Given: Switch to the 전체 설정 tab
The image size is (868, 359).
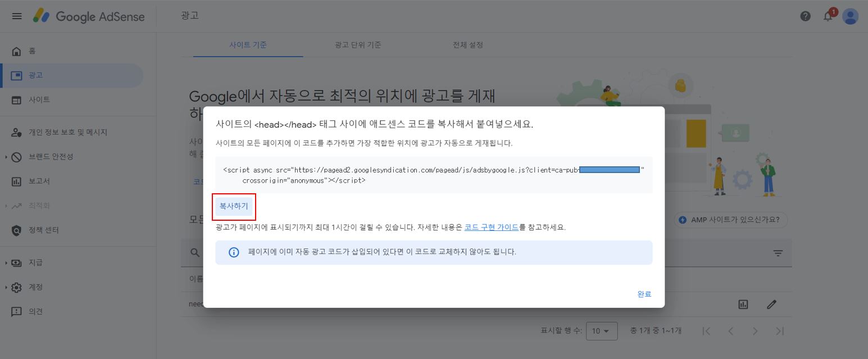Looking at the screenshot, I should point(468,45).
